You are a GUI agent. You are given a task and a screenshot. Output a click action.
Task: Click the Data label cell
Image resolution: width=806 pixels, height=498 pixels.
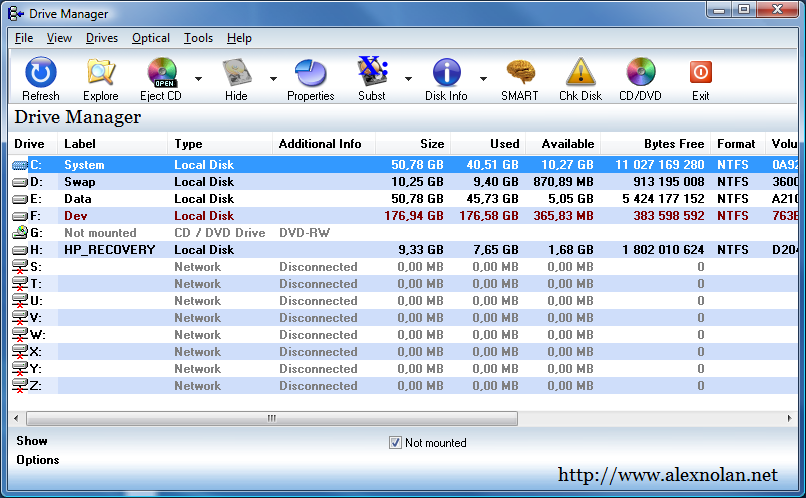click(x=78, y=199)
